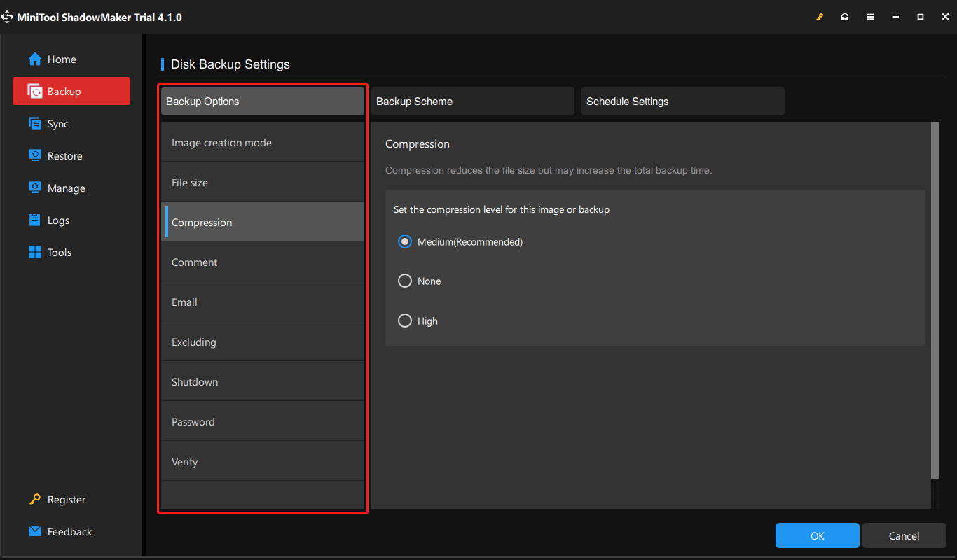Image resolution: width=957 pixels, height=560 pixels.
Task: Open support via the headset icon
Action: click(845, 16)
